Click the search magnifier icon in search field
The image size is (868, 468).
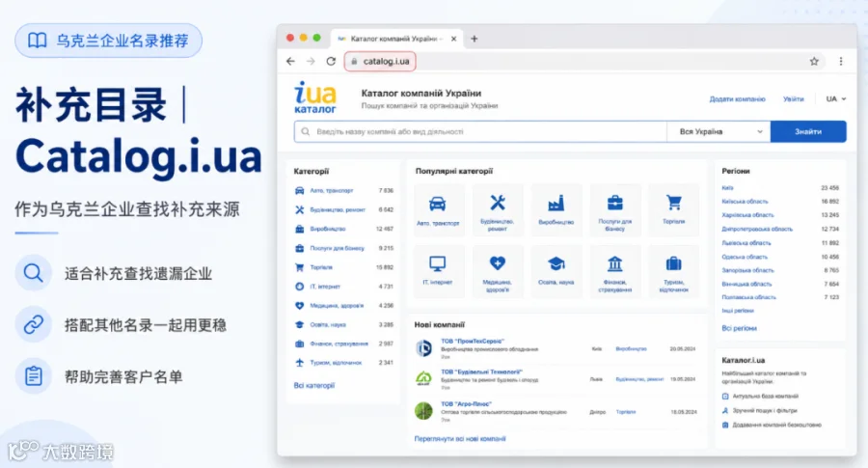pyautogui.click(x=306, y=132)
